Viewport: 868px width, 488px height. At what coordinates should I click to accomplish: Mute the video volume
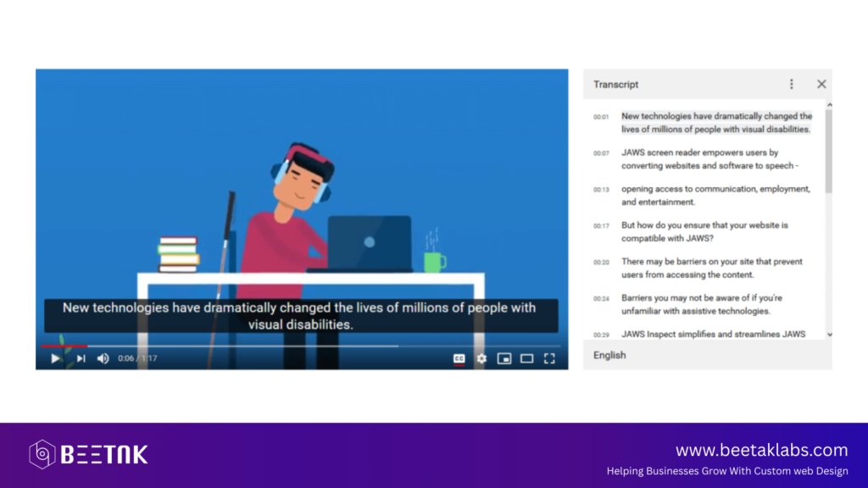click(103, 358)
